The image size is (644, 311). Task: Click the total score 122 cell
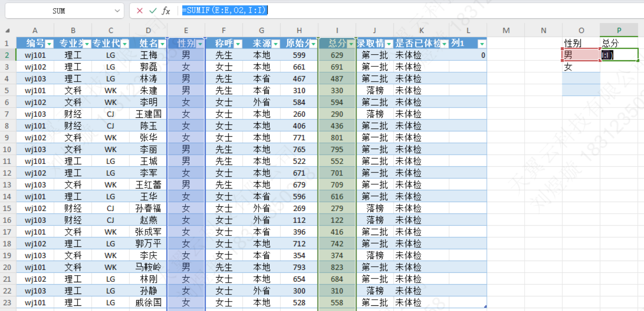[x=337, y=220]
